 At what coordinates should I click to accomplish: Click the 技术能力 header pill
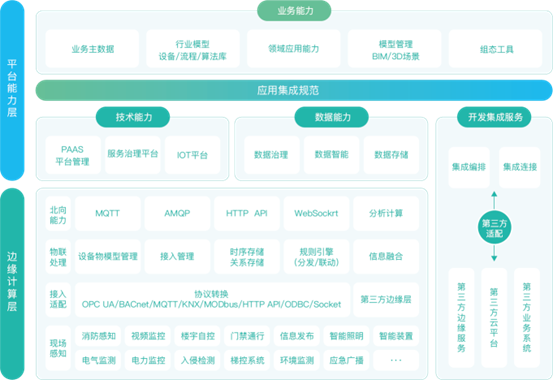click(133, 117)
